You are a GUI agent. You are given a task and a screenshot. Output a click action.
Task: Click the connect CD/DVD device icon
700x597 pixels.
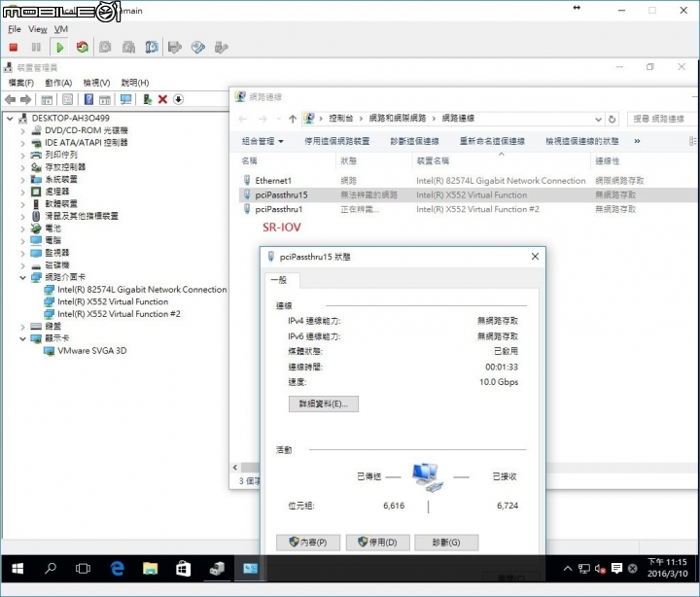click(197, 47)
